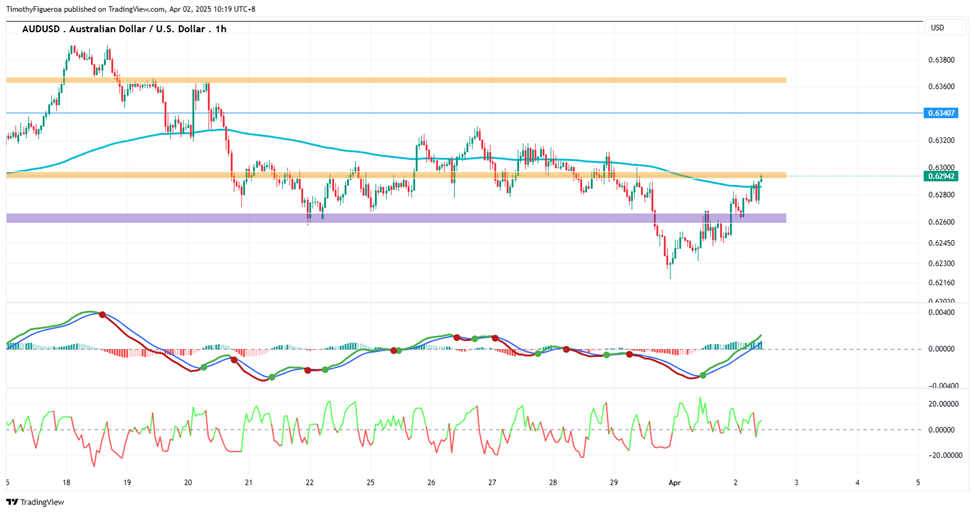Open the USD currency selector
The width and height of the screenshot is (975, 513).
[937, 28]
